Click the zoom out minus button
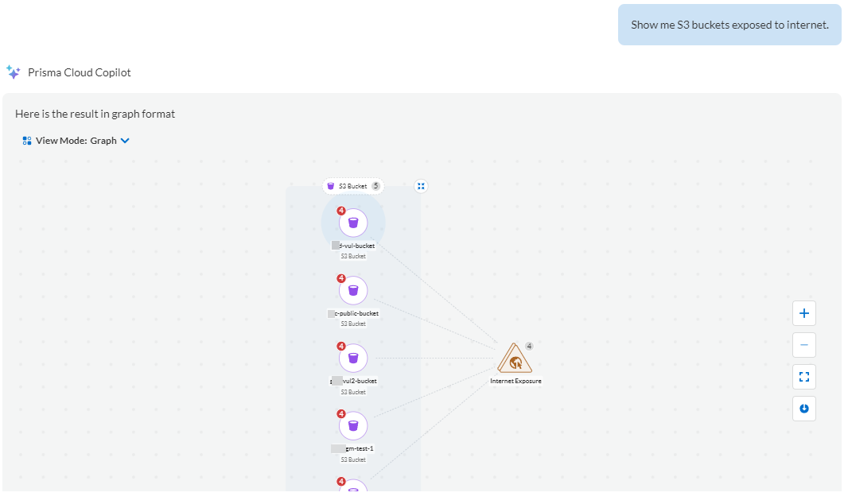This screenshot has width=848, height=504. click(803, 345)
